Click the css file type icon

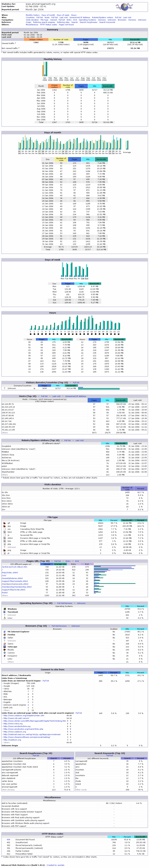click(x=4, y=529)
